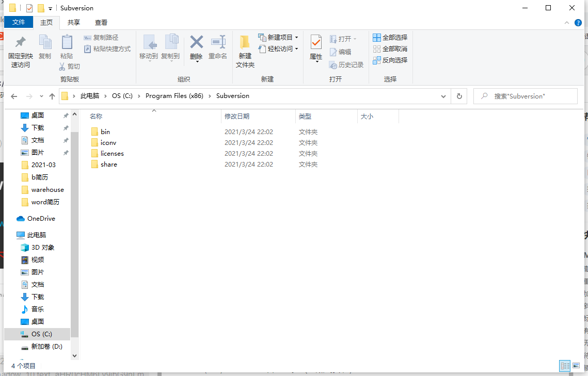Screen dimensions: 588x376
Task: Sort by the Name (名称) column header
Action: click(x=96, y=117)
